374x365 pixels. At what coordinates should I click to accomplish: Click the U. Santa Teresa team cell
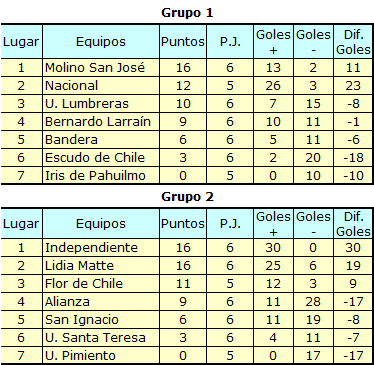click(x=101, y=338)
